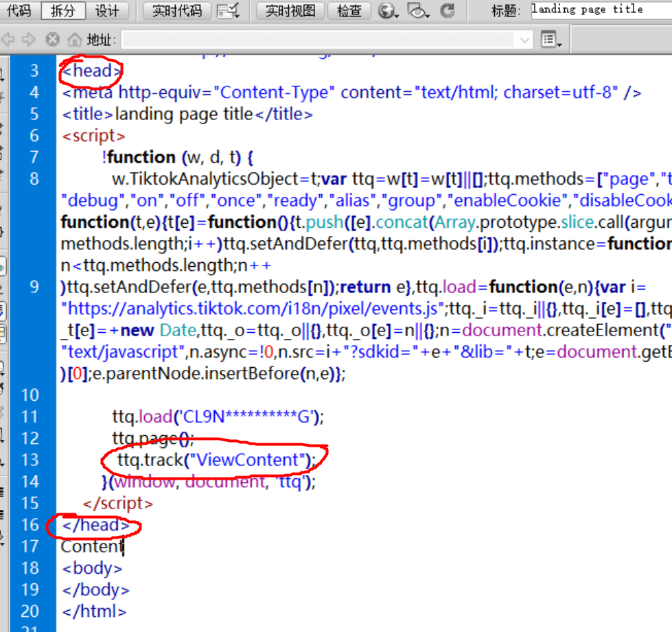Open the preview in browser globe menu
This screenshot has height=632, width=672.
point(389,10)
